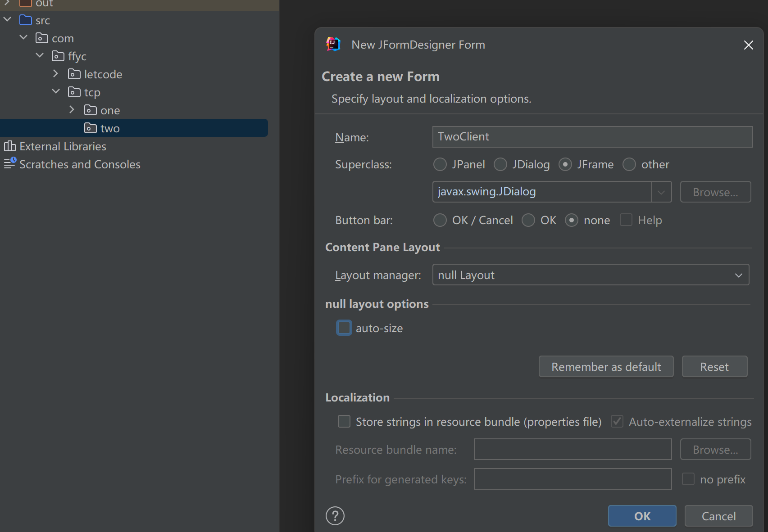Screen dimensions: 768x532
Task: Select the two package in project tree
Action: point(134,128)
